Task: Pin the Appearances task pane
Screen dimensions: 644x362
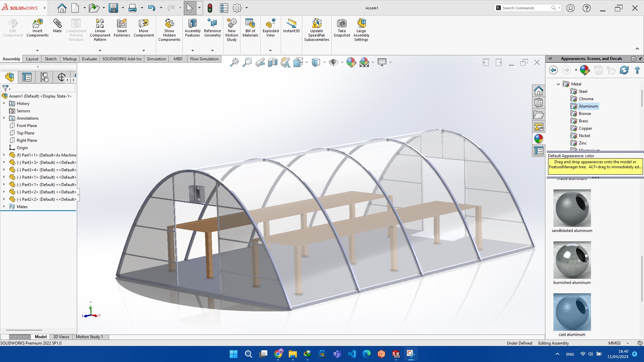Action: [x=640, y=59]
